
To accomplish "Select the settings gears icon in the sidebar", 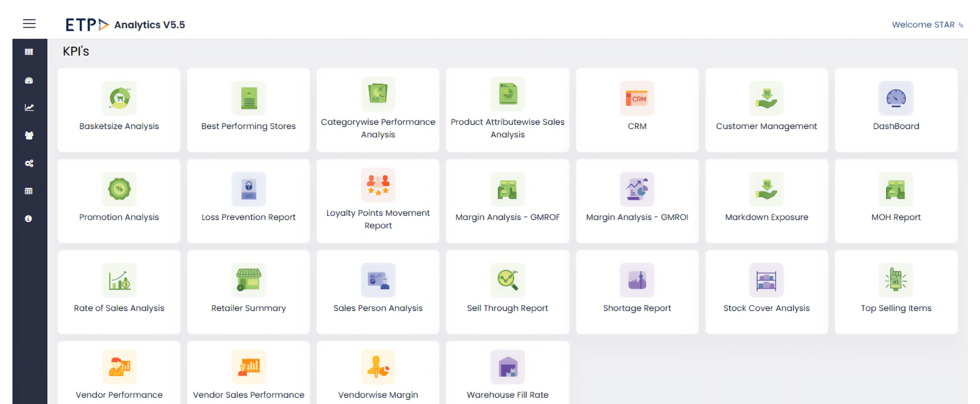I will tap(29, 164).
